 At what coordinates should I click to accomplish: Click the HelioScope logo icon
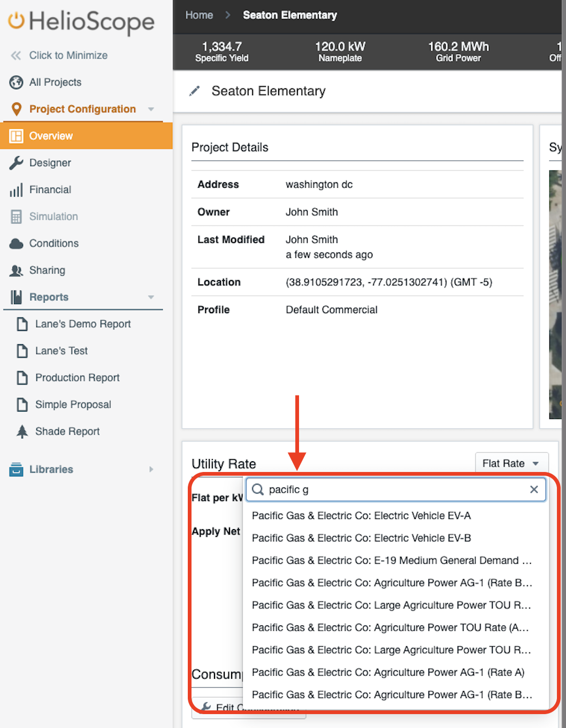tap(17, 20)
